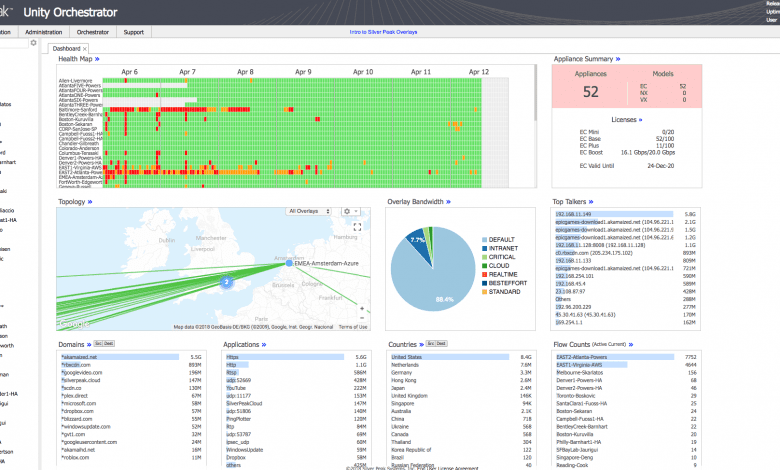
Task: Click the BESTEFFORT overlay legend entry
Action: tap(504, 283)
